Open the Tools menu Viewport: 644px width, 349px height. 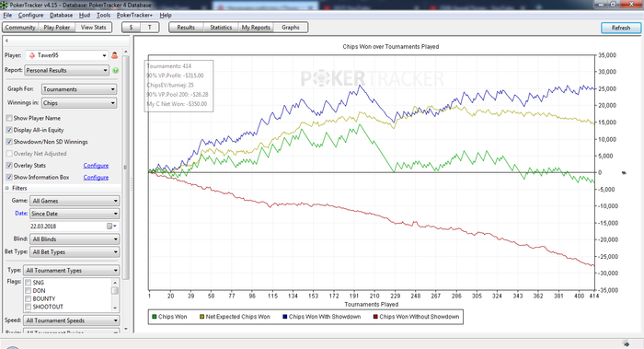point(103,16)
